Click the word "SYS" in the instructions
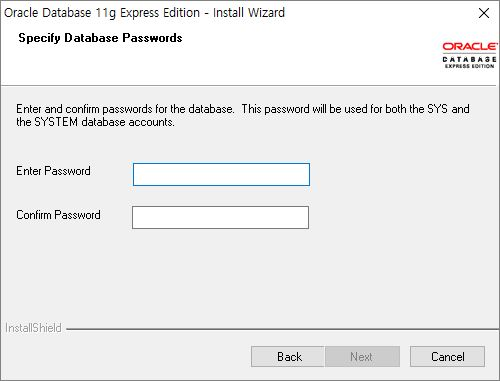Image resolution: width=500 pixels, height=381 pixels. tap(437, 109)
